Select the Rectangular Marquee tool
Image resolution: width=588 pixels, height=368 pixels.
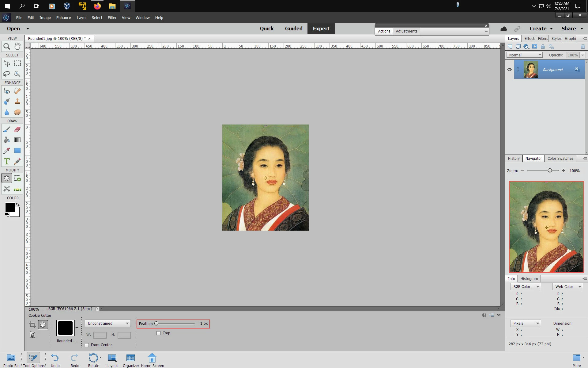(17, 63)
